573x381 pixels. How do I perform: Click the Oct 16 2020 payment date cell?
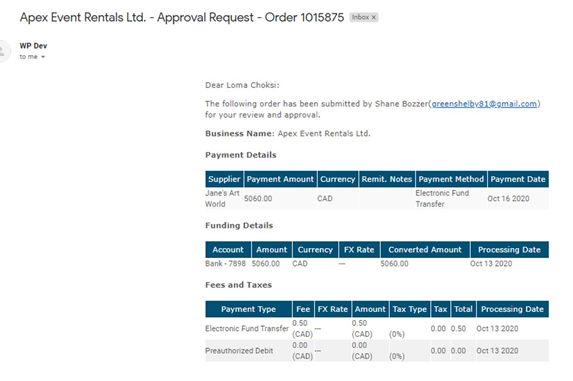click(508, 198)
